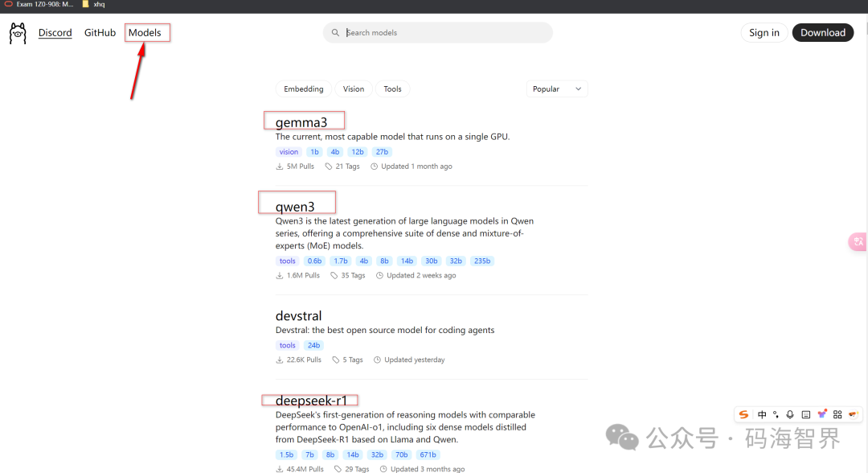Open the IME toolbox grid icon

(837, 414)
